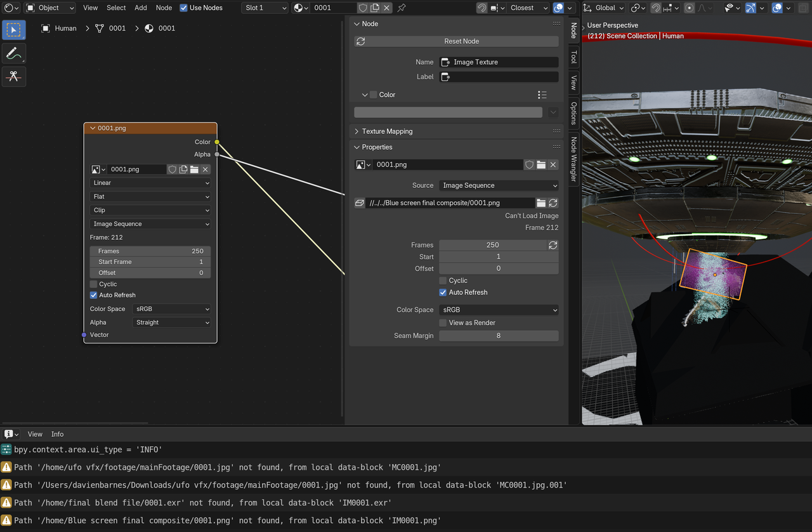Click the Seam Margin value field

click(x=499, y=336)
